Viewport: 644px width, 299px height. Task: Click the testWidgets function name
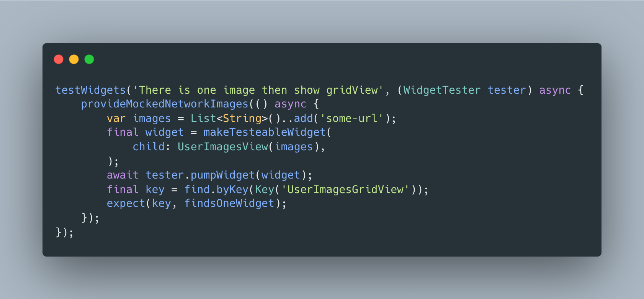coord(91,90)
